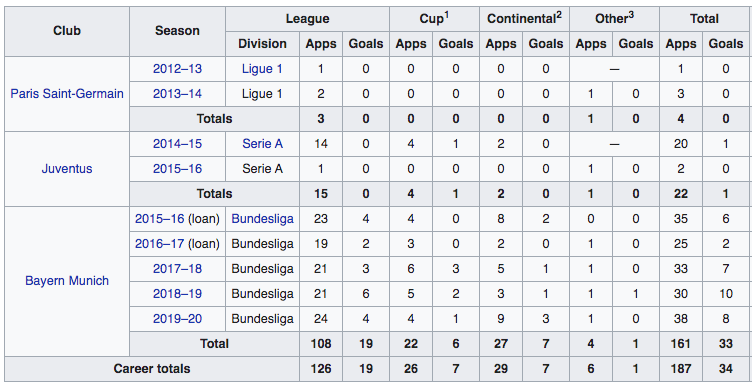Follow the 2016–17 (loan) season link
The image size is (752, 383).
[x=160, y=244]
